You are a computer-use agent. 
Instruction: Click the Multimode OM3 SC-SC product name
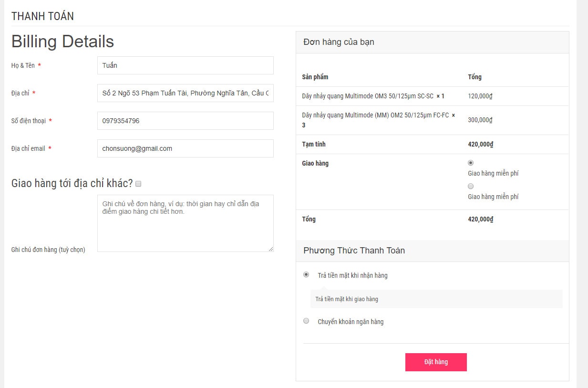tap(368, 96)
